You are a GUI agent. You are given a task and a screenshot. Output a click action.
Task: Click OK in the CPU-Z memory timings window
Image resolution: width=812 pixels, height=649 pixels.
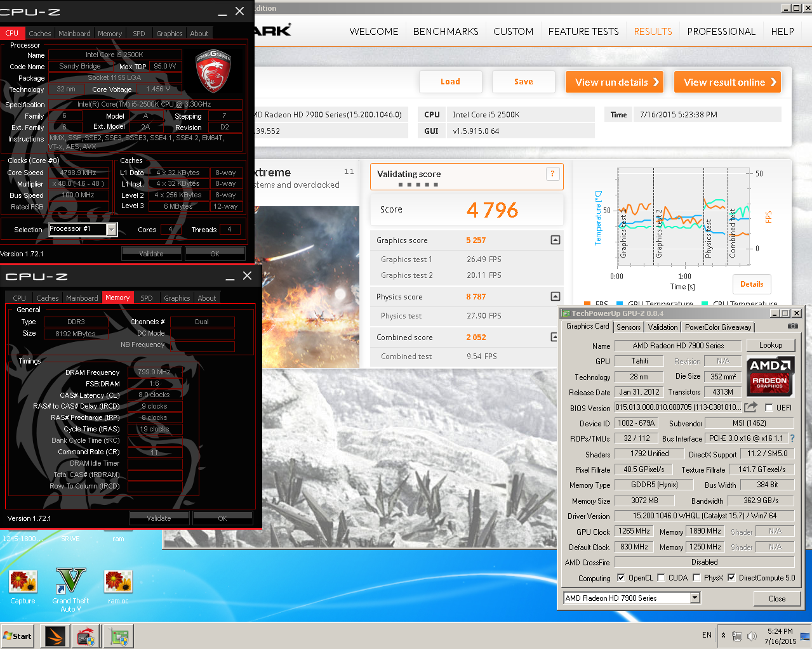point(222,518)
